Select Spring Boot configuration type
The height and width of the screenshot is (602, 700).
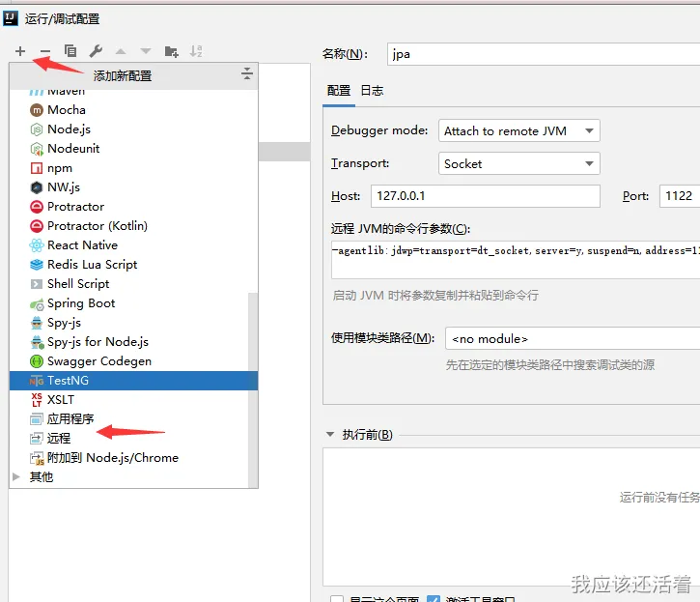tap(129, 303)
